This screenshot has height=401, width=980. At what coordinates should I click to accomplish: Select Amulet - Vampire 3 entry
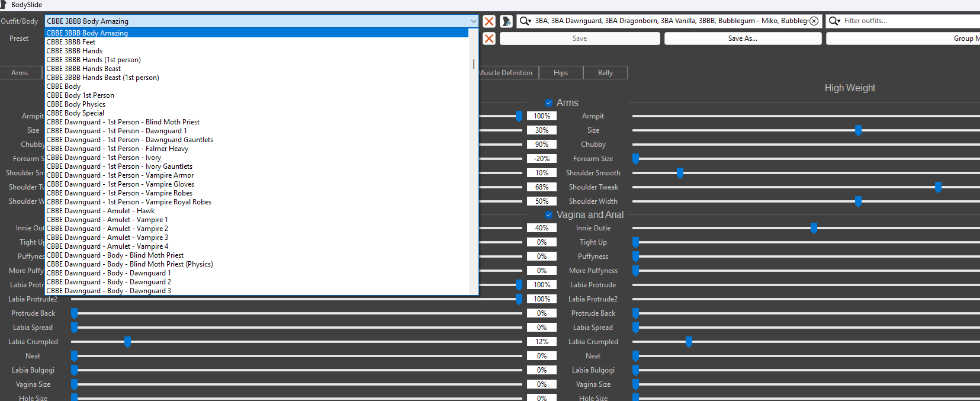tap(257, 238)
